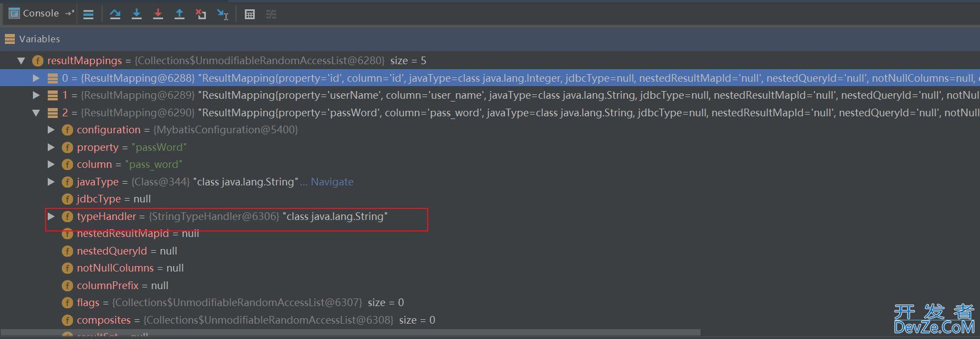Click Show Execution Point icon
This screenshot has width=980, height=339.
[x=88, y=14]
